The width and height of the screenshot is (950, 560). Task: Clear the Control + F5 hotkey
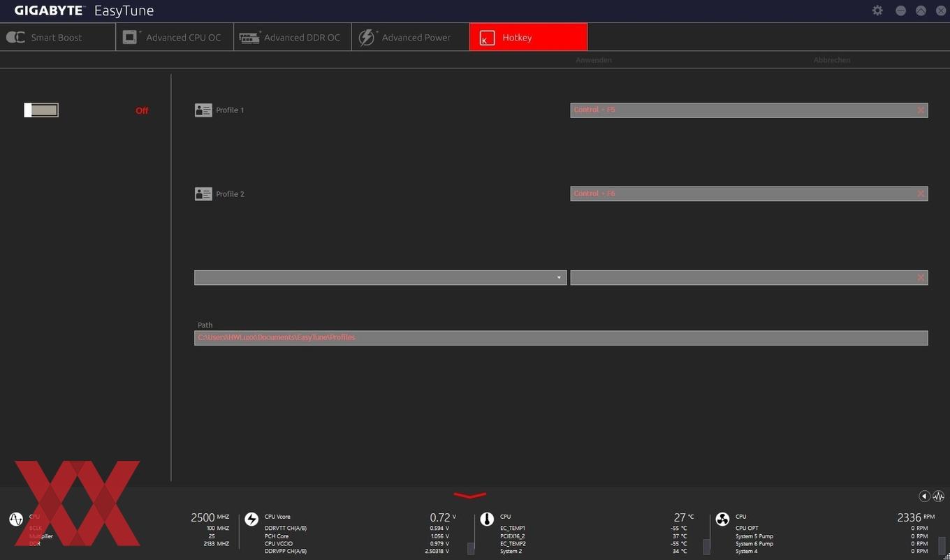click(921, 110)
